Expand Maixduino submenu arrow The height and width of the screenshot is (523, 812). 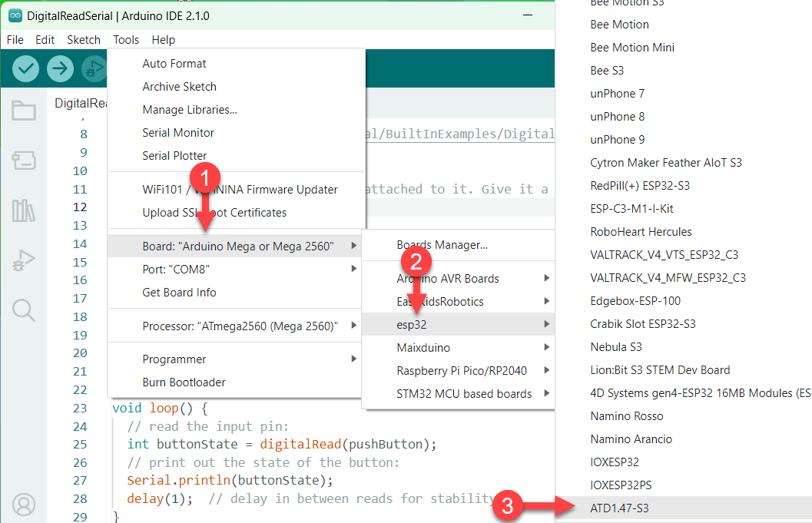click(x=546, y=347)
